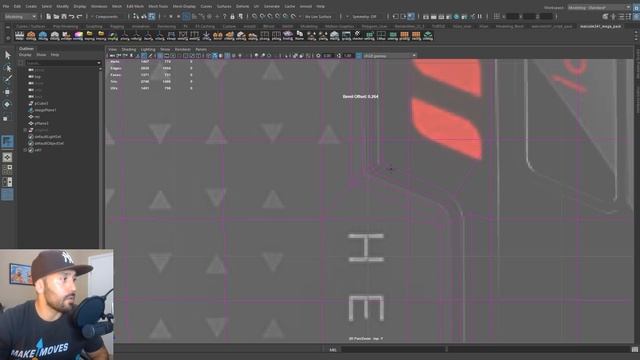This screenshot has height=360, width=640.
Task: Select pCube1 in the Outliner
Action: 41,104
